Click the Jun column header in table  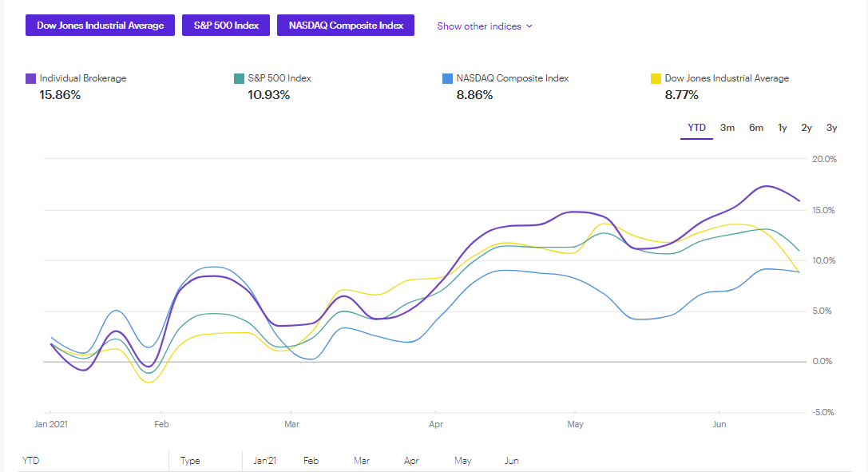pyautogui.click(x=512, y=461)
